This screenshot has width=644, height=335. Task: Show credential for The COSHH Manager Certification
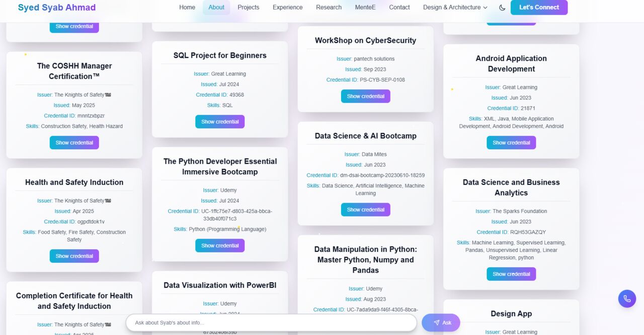pyautogui.click(x=74, y=143)
